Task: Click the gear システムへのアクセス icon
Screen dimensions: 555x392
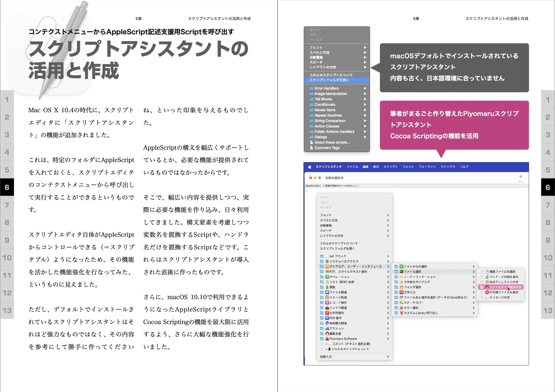Action: tap(327, 261)
